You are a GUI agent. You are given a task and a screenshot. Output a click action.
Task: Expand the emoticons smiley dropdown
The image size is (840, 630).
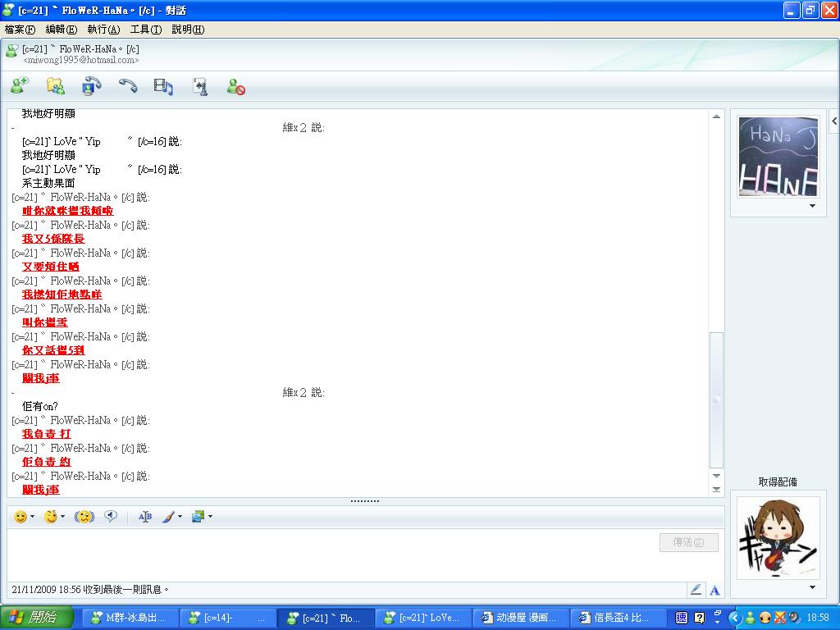pyautogui.click(x=32, y=517)
